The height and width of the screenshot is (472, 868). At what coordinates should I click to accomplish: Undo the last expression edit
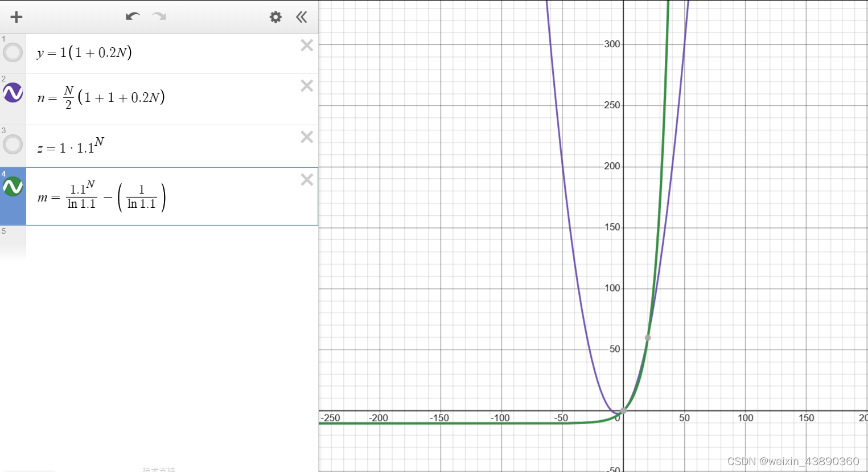click(x=133, y=17)
